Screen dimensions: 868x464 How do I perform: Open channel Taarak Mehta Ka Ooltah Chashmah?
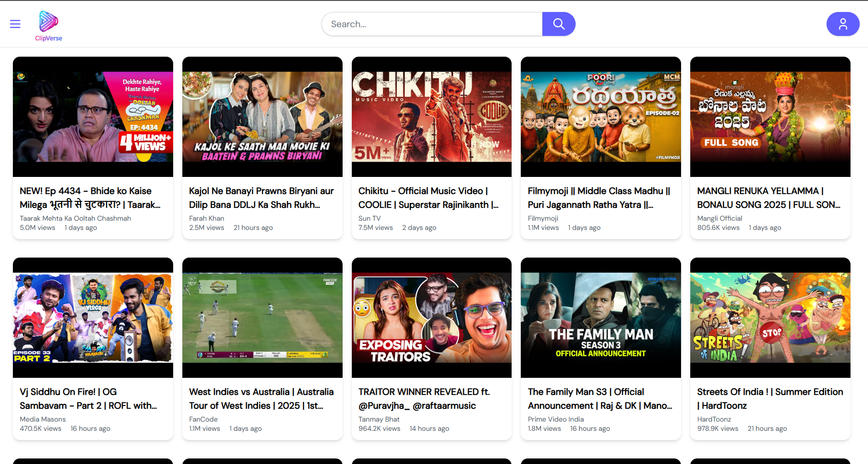(76, 218)
